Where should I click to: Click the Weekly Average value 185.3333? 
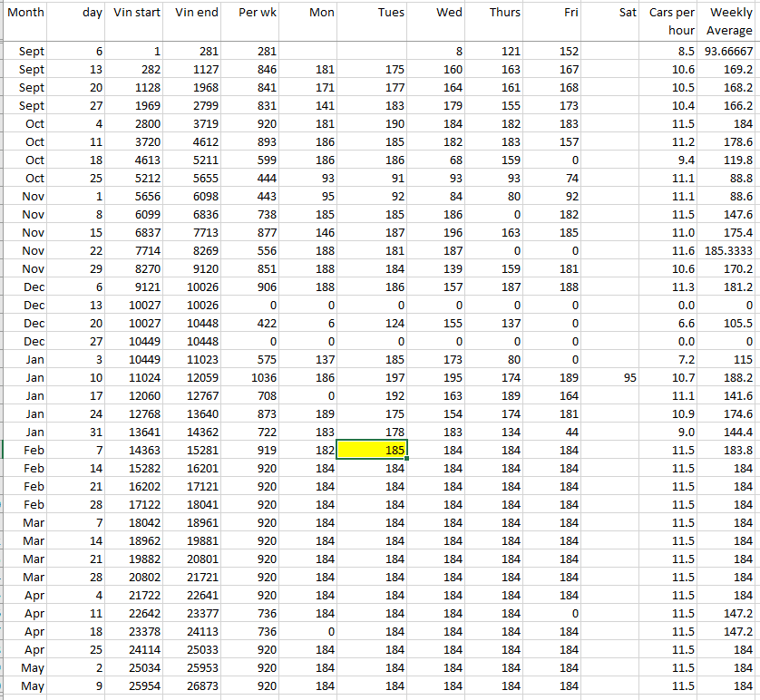[729, 250]
